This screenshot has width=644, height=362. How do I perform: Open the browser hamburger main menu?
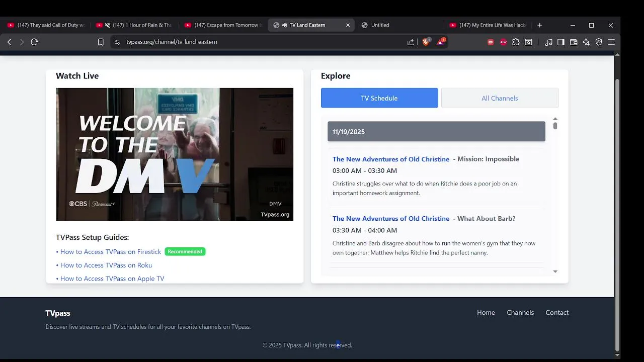coord(611,42)
